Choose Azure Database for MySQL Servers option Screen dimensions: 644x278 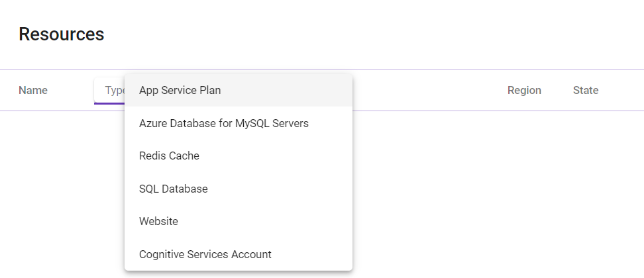[223, 123]
